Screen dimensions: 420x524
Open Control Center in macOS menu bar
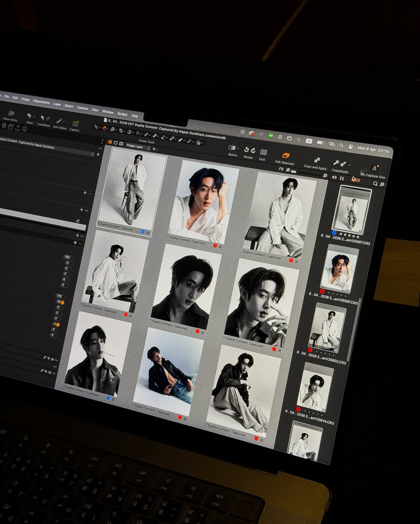(x=350, y=147)
